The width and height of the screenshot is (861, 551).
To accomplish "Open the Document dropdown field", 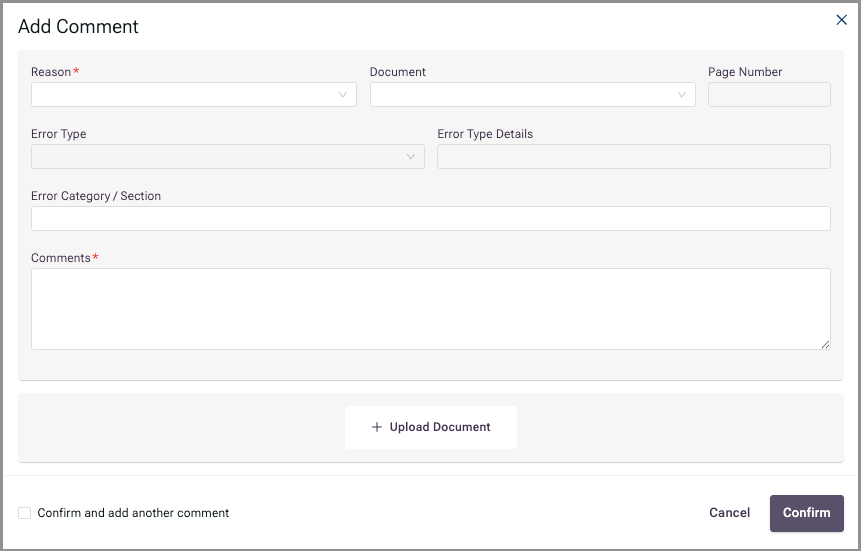I will (533, 94).
